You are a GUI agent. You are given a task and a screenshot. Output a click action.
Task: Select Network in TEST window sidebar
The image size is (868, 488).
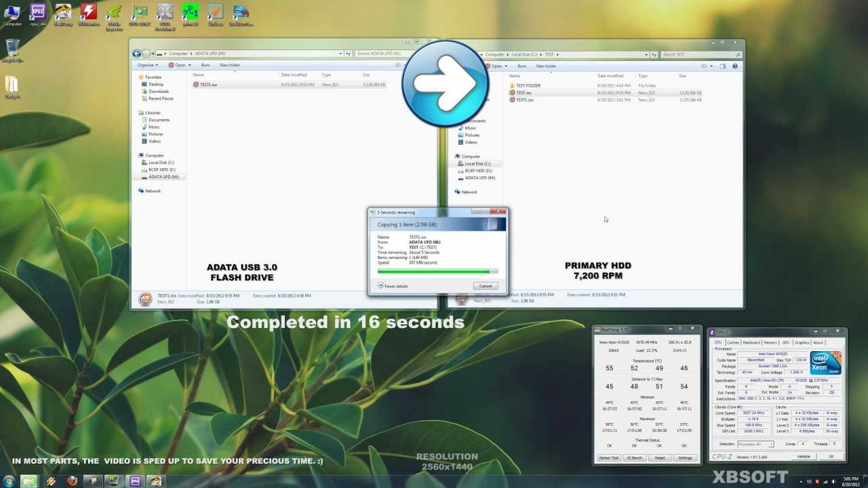point(466,192)
